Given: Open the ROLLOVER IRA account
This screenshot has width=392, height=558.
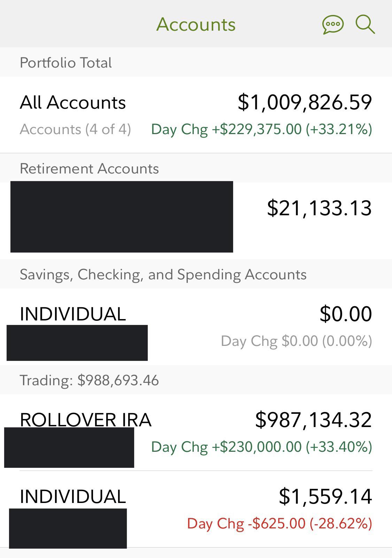Looking at the screenshot, I should pos(86,419).
